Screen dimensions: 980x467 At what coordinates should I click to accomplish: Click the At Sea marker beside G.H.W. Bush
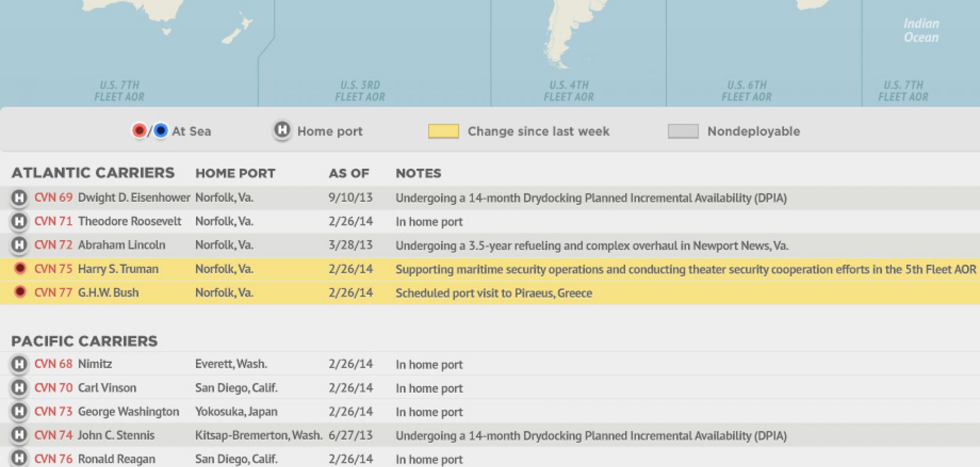click(x=19, y=292)
